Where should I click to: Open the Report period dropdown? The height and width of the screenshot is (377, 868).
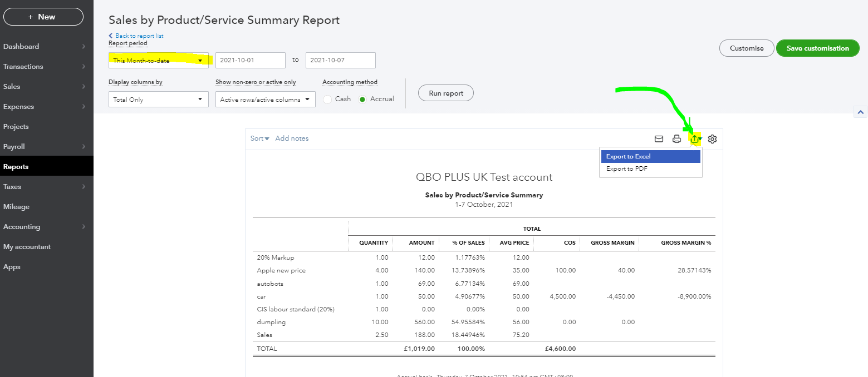tap(158, 60)
